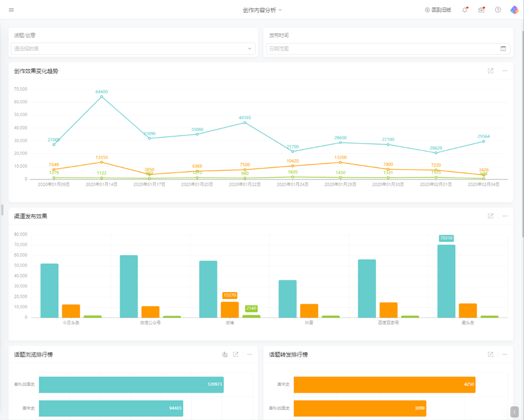Open the inbox icon beside the bell
524x420 pixels.
pyautogui.click(x=482, y=10)
